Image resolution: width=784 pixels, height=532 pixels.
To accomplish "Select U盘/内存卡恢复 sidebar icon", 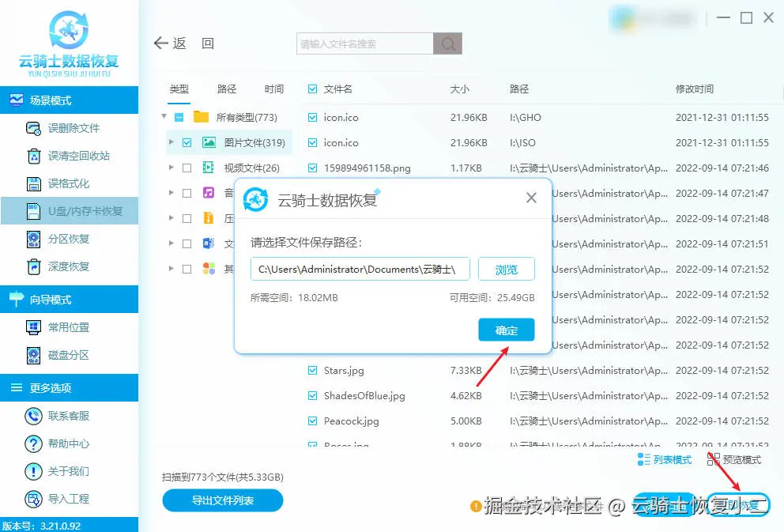I will [x=33, y=211].
